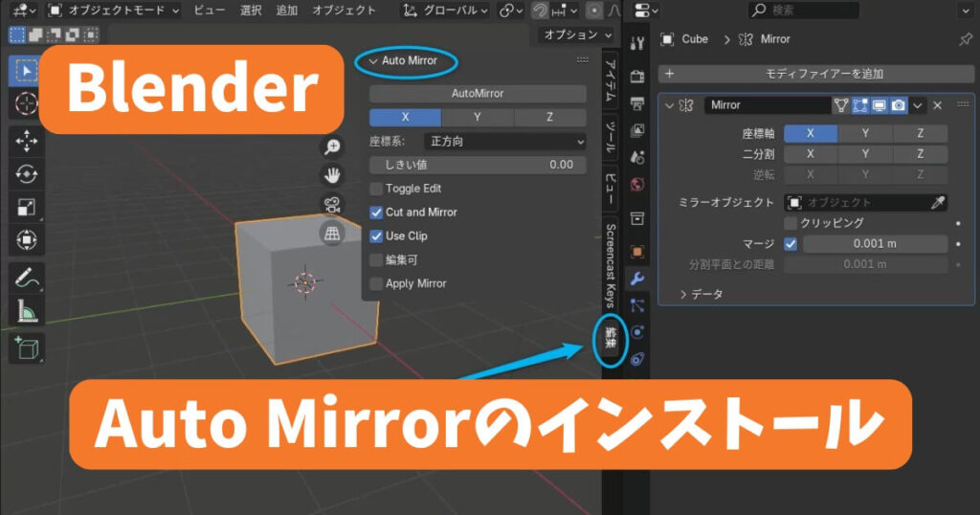
Task: Switch to the Screencast Keys sidebar tab
Action: [x=611, y=265]
